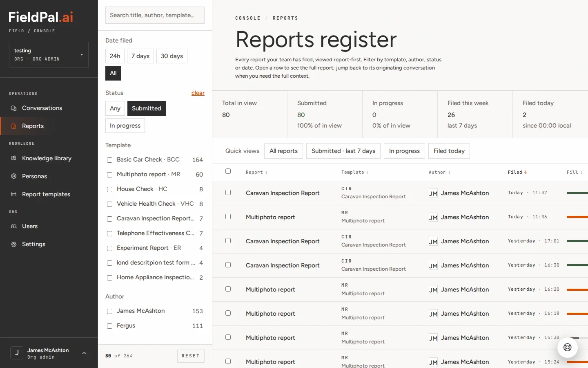Click JM avatar in the Today 11:36 row

click(x=433, y=218)
